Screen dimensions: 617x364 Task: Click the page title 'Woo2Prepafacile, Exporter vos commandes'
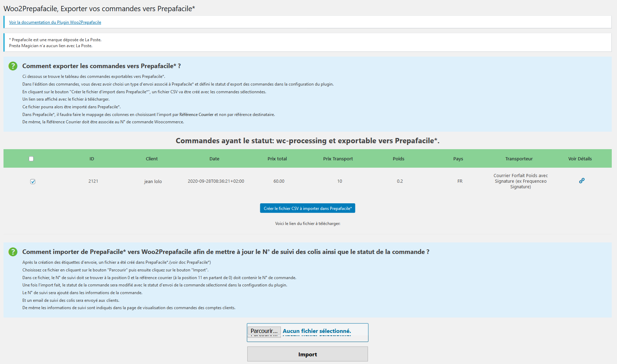tap(99, 9)
